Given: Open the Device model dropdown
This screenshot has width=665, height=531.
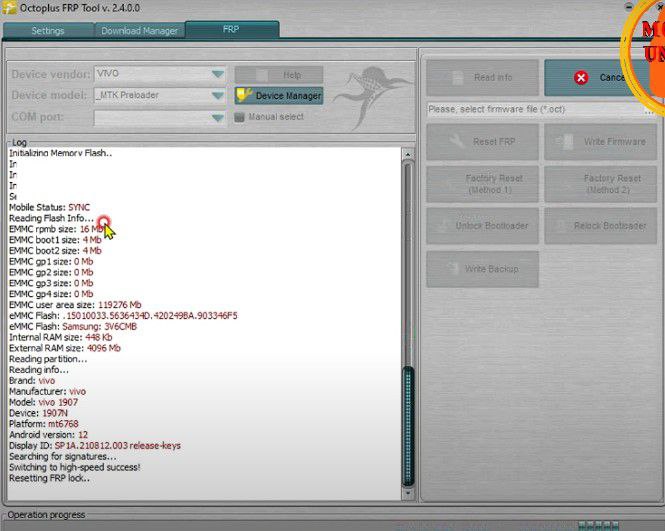Looking at the screenshot, I should click(x=218, y=95).
